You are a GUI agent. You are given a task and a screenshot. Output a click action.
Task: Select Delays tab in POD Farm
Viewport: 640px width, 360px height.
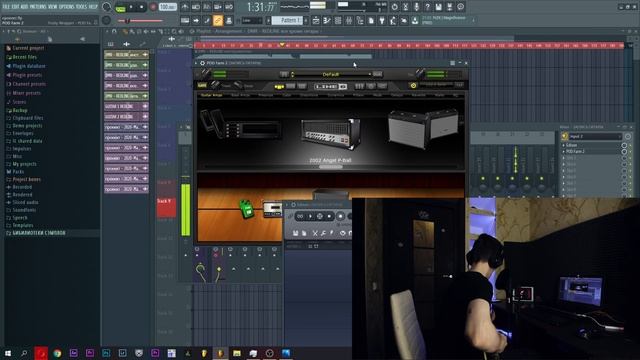click(396, 95)
